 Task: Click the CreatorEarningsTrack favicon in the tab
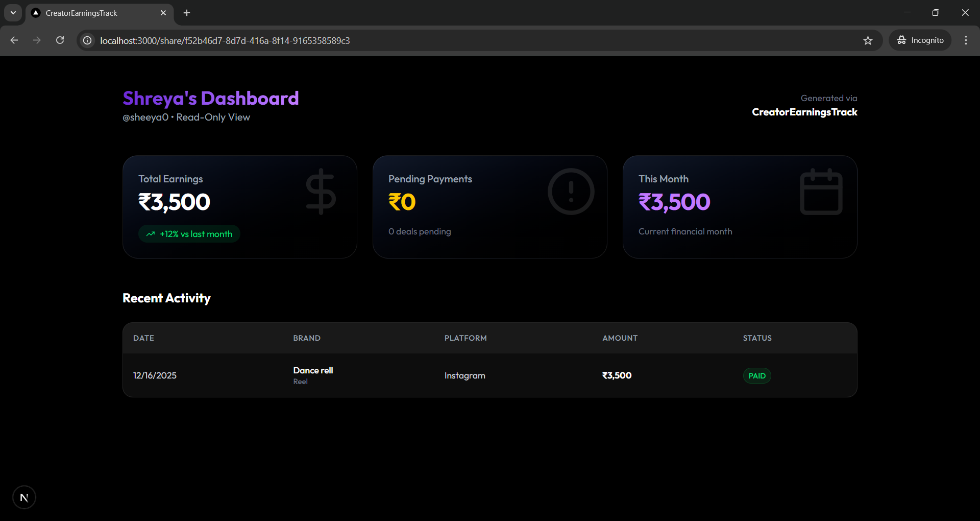click(35, 13)
